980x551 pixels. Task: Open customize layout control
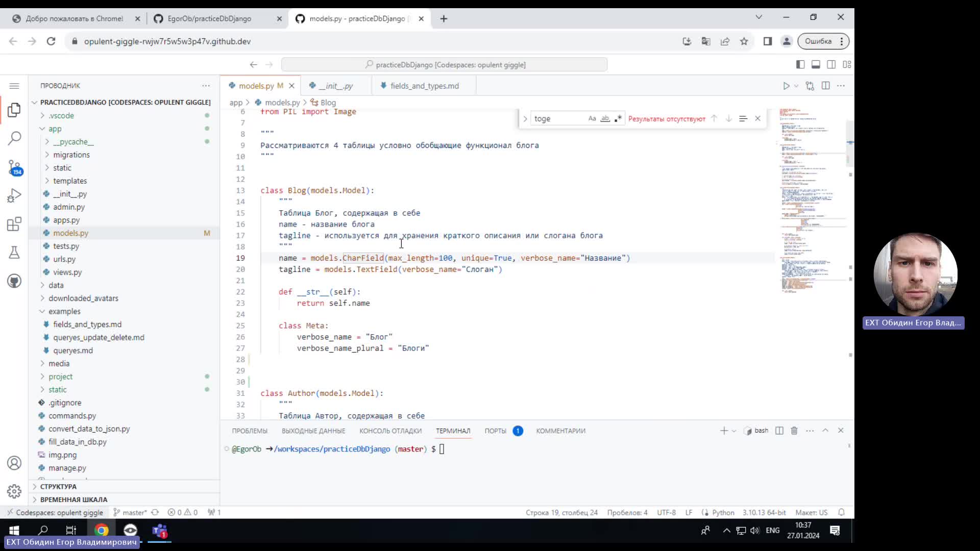click(847, 64)
